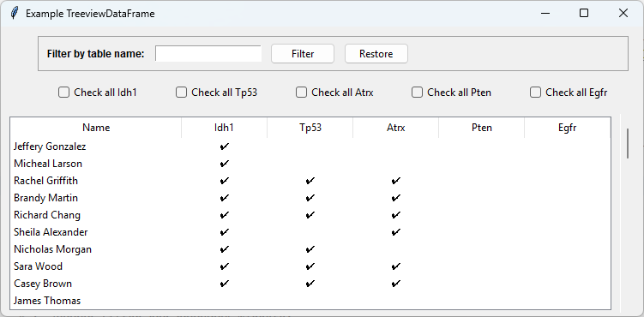Toggle Atrx checkmark for Brandy Martin
Image resolution: width=644 pixels, height=317 pixels.
click(396, 198)
